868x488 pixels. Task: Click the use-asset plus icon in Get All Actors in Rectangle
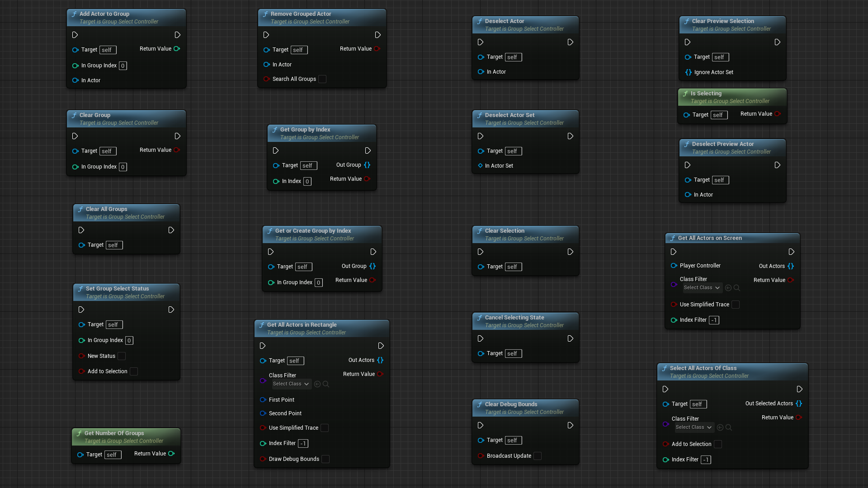click(x=318, y=384)
